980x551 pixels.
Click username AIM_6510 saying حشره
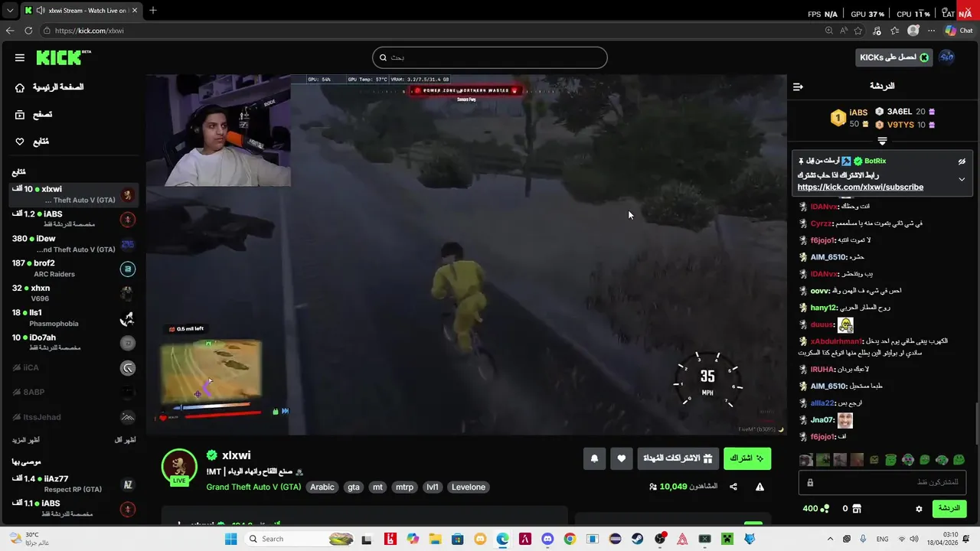click(828, 257)
